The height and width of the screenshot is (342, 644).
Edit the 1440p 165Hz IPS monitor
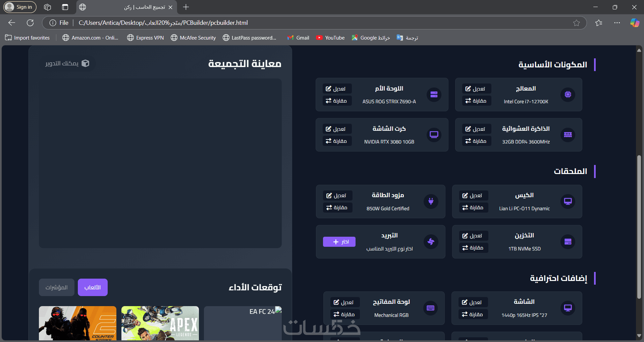coord(473,302)
